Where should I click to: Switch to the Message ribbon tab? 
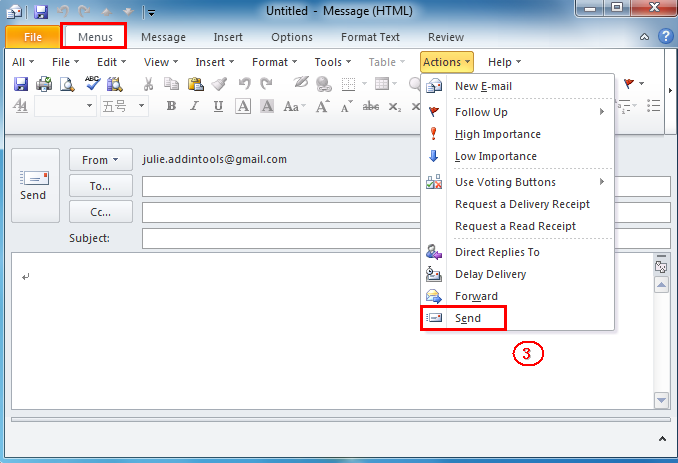[163, 37]
